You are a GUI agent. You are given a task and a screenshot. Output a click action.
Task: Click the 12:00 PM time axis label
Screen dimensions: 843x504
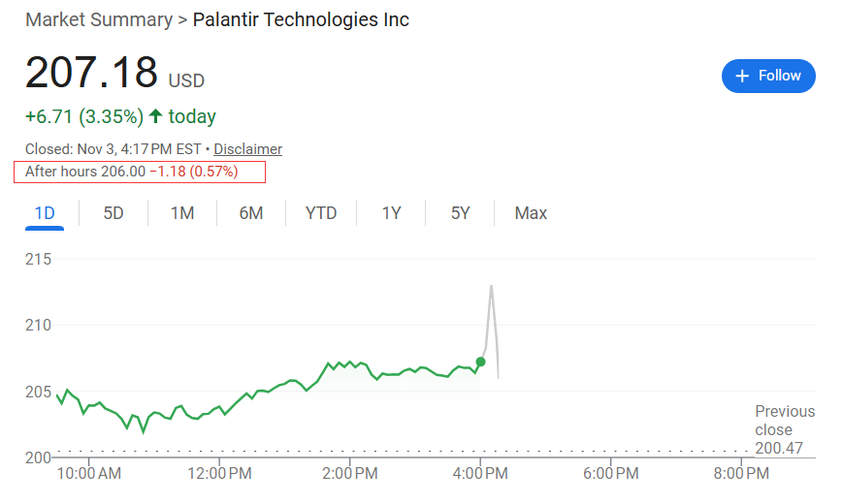tap(218, 474)
